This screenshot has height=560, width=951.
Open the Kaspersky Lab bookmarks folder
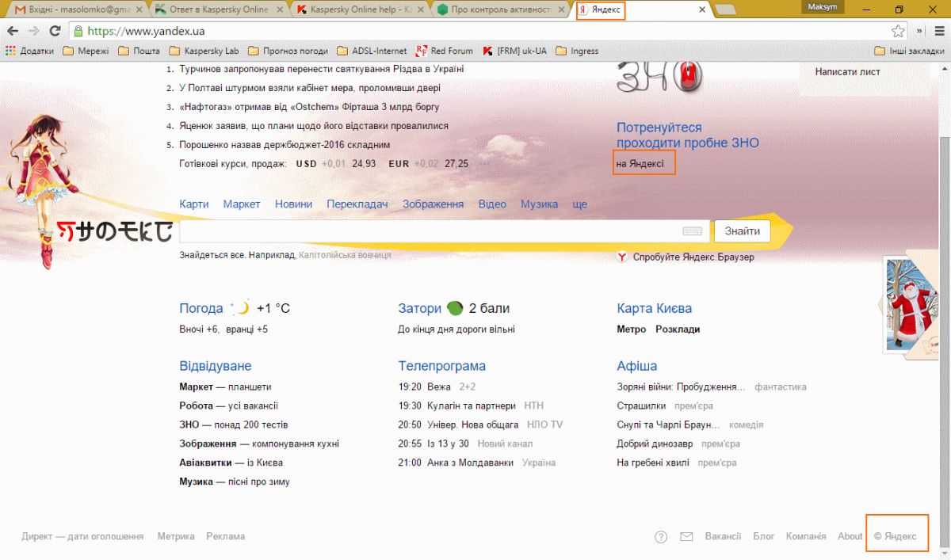tap(204, 51)
